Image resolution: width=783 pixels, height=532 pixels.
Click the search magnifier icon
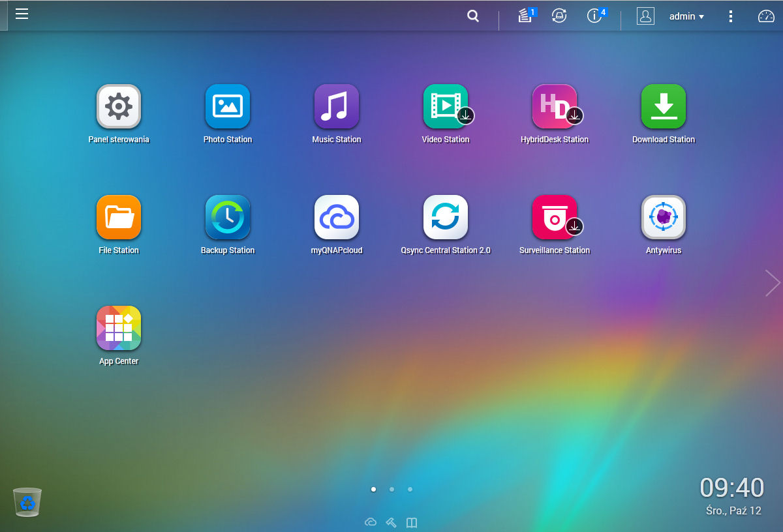[x=473, y=16]
